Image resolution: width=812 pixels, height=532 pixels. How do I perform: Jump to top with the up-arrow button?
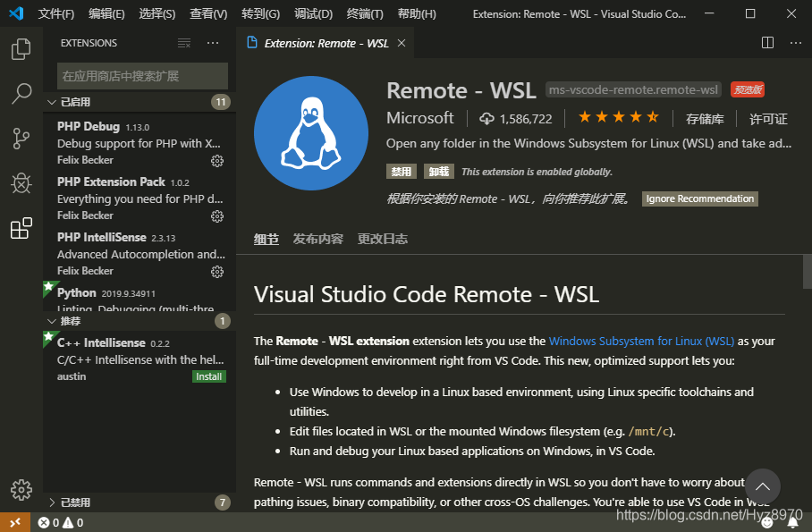click(762, 486)
